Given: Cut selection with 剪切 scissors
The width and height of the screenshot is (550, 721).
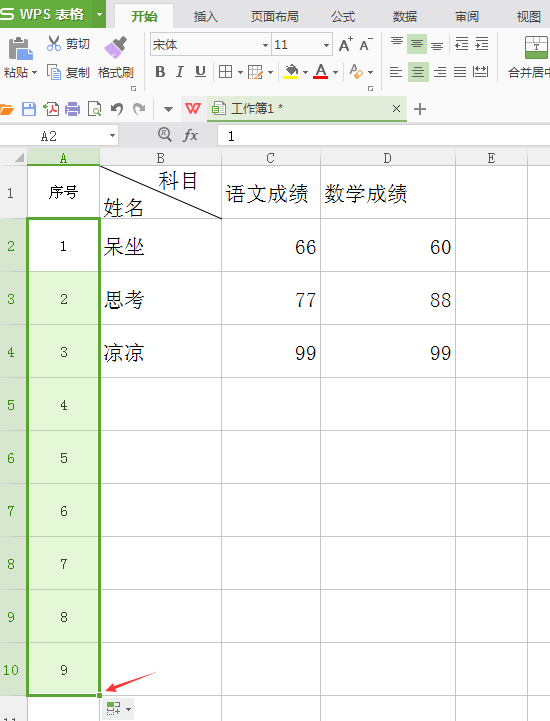Looking at the screenshot, I should click(68, 44).
